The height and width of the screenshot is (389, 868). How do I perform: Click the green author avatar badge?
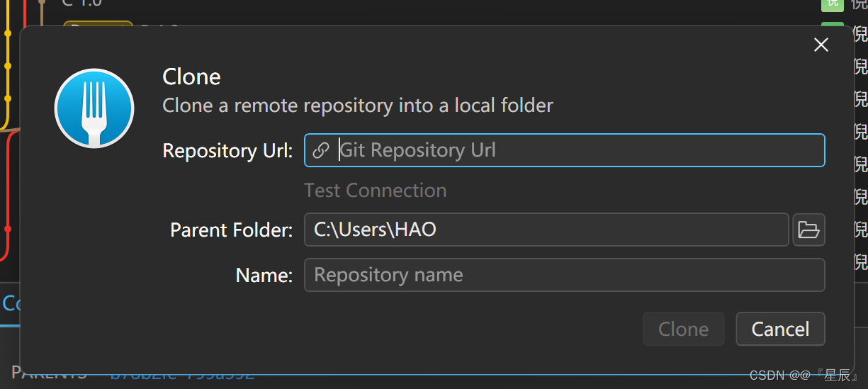[x=832, y=4]
